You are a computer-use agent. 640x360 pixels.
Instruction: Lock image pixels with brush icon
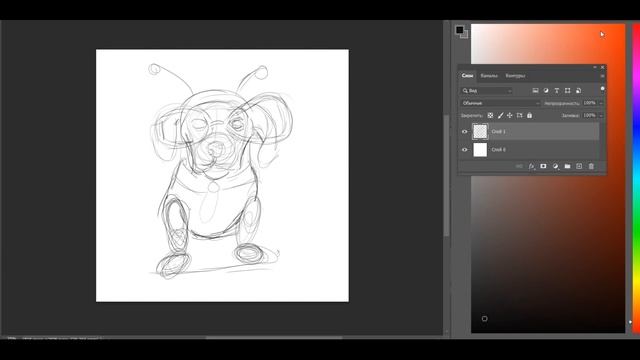point(500,116)
